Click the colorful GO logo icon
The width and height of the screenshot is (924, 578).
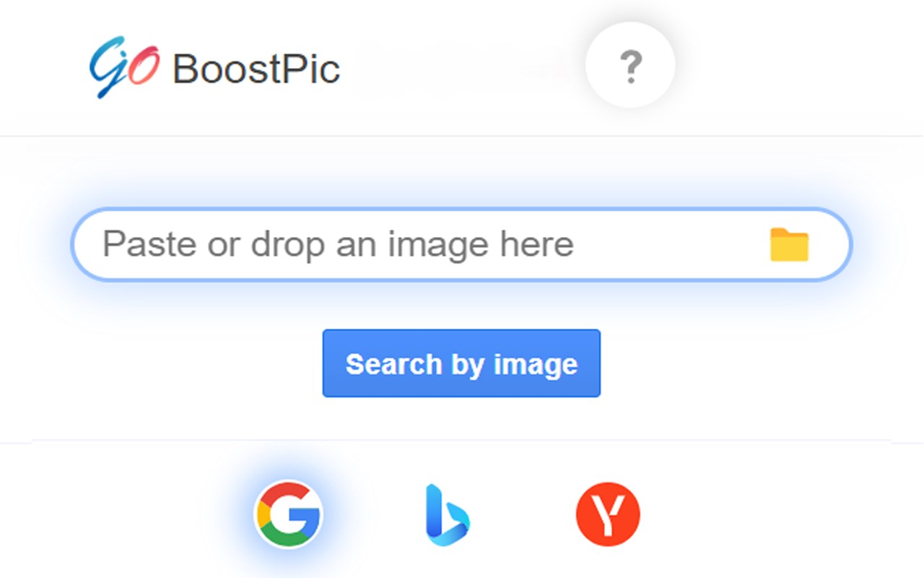point(123,66)
